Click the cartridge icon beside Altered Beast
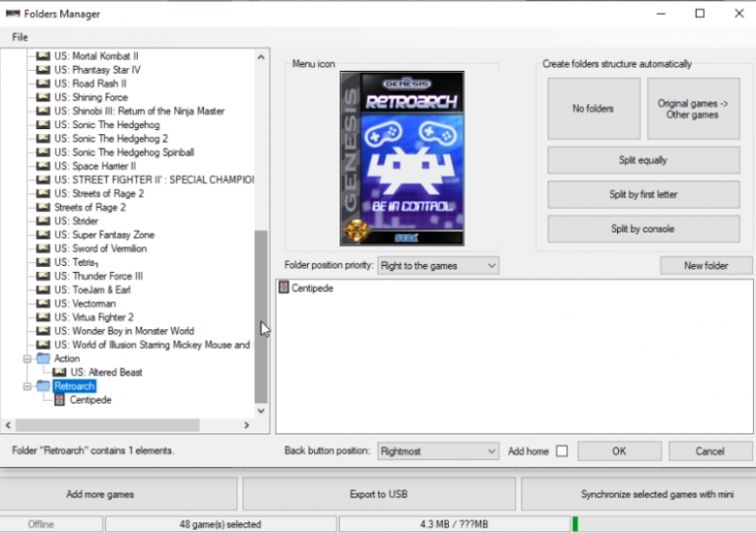Screen dimensions: 756x533 point(59,372)
